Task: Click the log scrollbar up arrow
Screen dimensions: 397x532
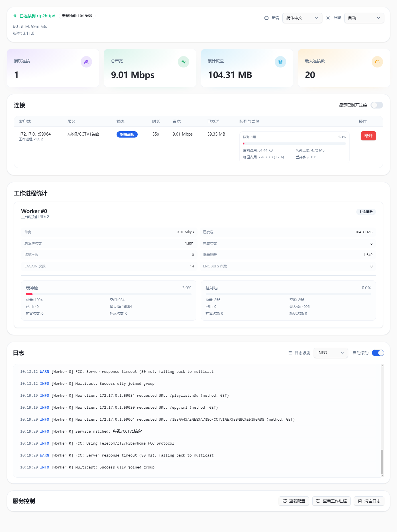Action: pyautogui.click(x=382, y=366)
